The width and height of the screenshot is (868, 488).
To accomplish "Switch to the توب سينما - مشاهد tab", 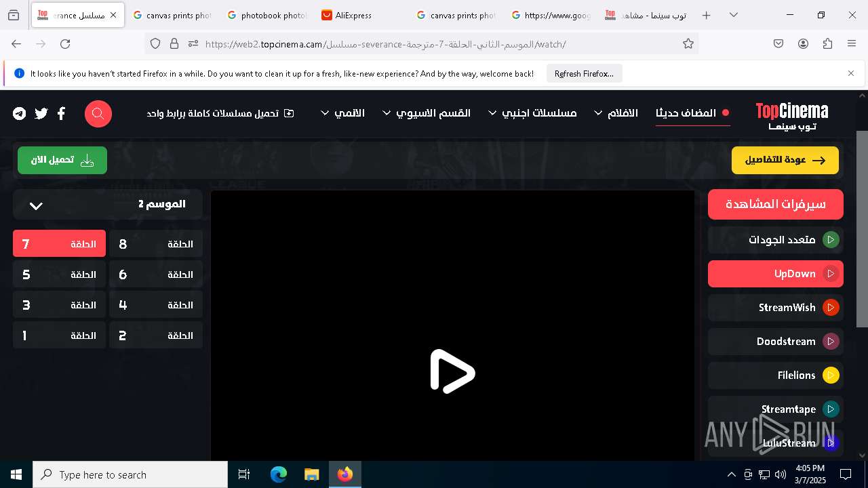I will coord(645,15).
